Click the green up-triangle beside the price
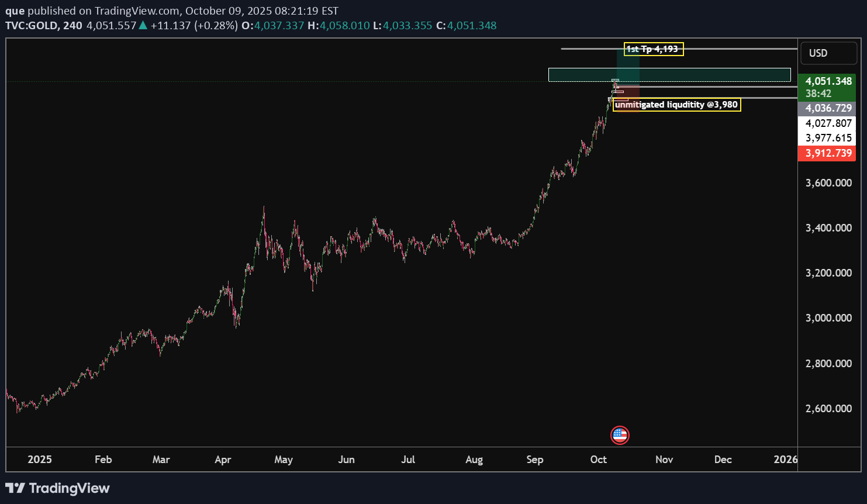The height and width of the screenshot is (504, 867). (143, 26)
